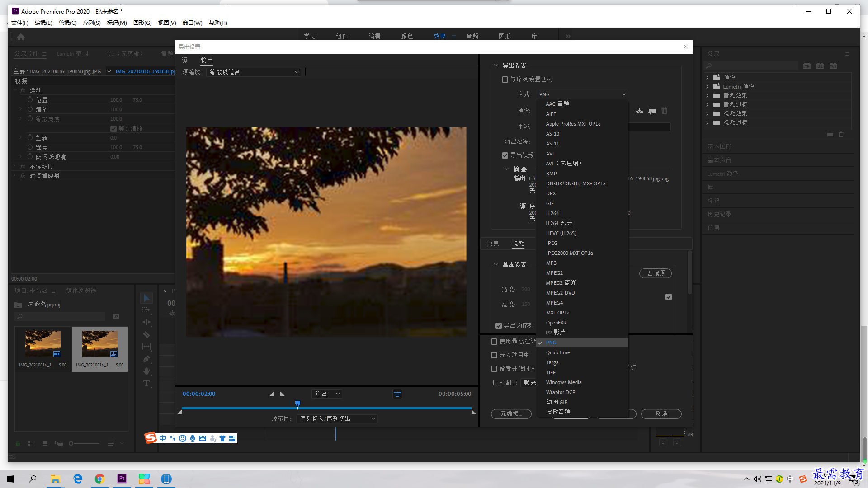The image size is (868, 488).
Task: Toggle the checkbox beside Match Source
Action: click(668, 297)
